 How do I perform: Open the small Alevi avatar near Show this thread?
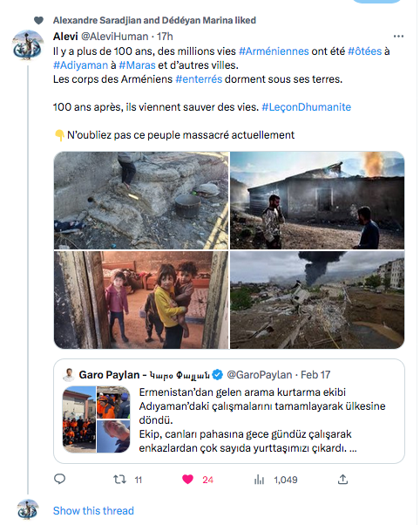click(x=28, y=509)
